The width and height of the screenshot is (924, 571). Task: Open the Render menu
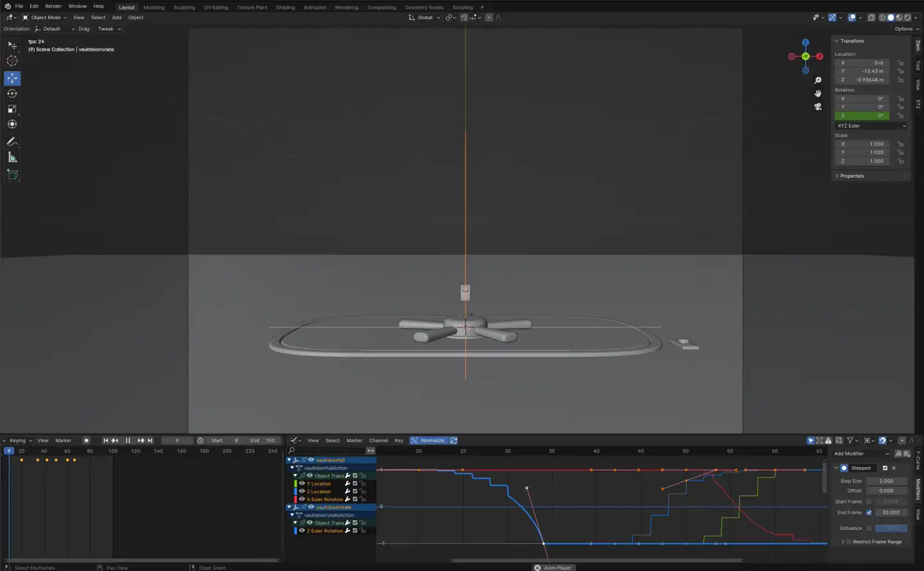click(53, 6)
